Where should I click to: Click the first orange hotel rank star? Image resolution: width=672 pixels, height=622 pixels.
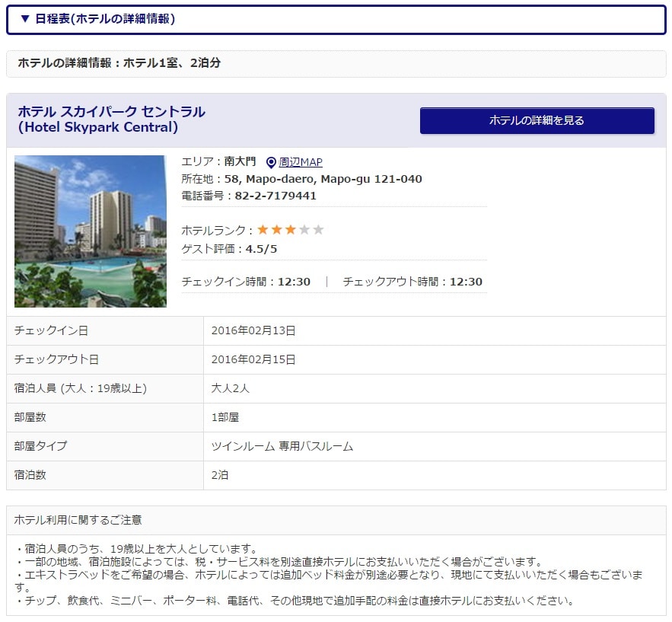(x=263, y=230)
